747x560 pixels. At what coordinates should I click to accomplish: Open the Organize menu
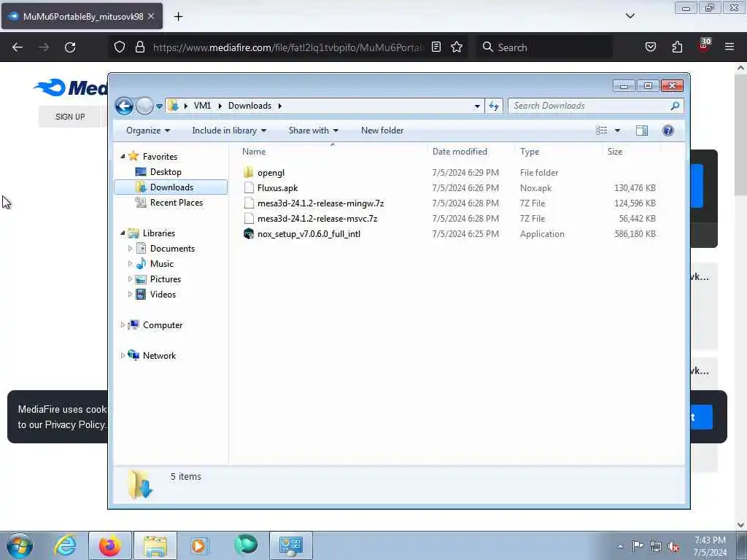point(147,131)
